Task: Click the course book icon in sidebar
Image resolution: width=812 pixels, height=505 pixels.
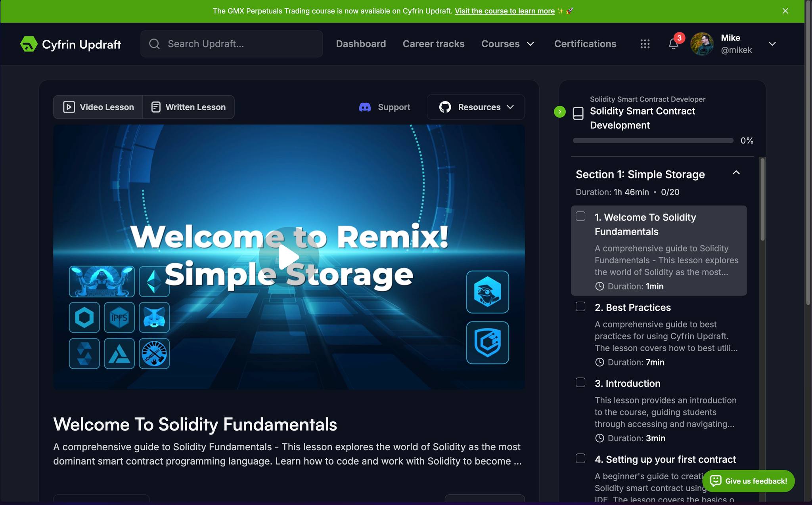Action: tap(578, 113)
